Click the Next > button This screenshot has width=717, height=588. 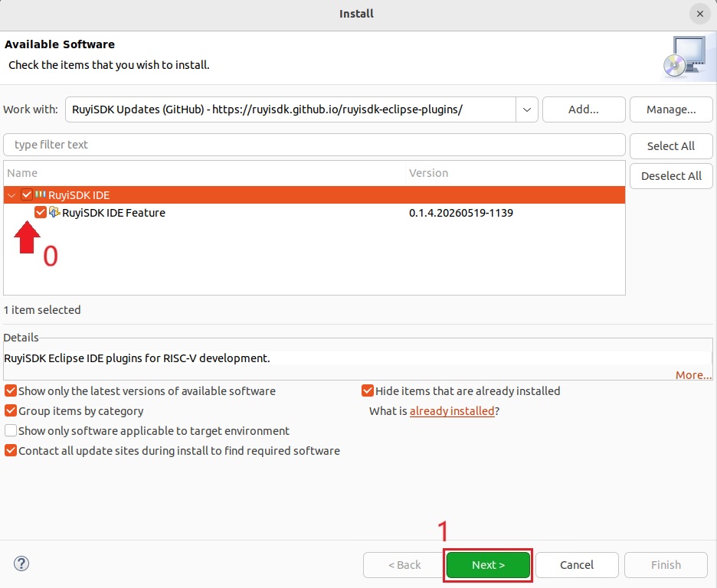[x=488, y=565]
